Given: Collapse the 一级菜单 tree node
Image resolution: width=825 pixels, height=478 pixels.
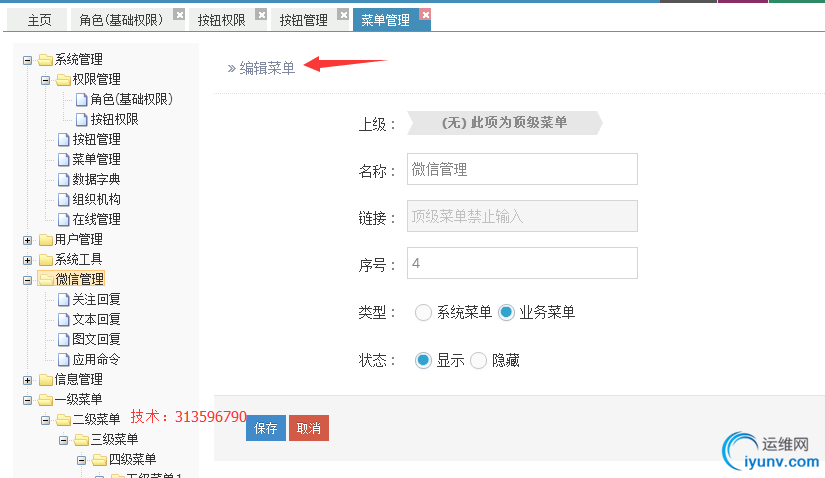Looking at the screenshot, I should coord(27,401).
